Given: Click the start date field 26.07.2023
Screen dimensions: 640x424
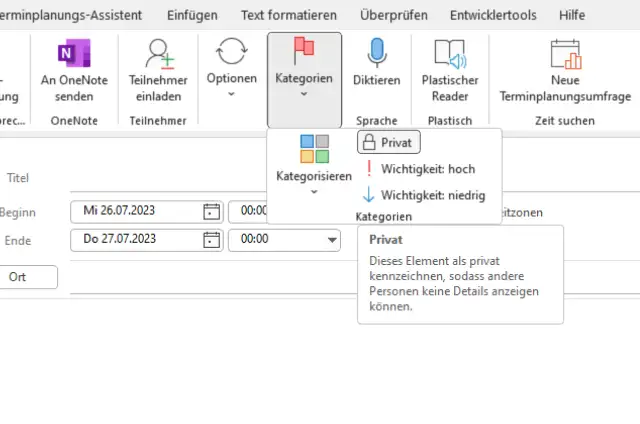Looking at the screenshot, I should (139, 211).
